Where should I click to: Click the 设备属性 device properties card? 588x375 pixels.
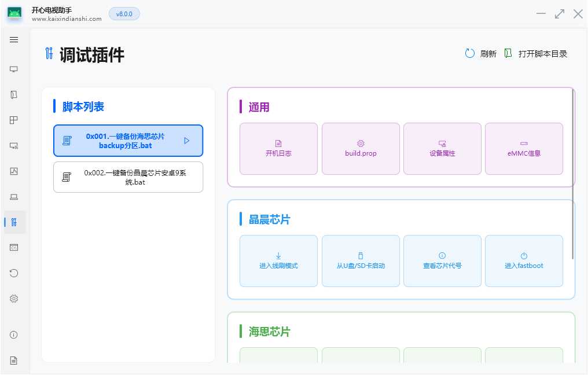442,148
